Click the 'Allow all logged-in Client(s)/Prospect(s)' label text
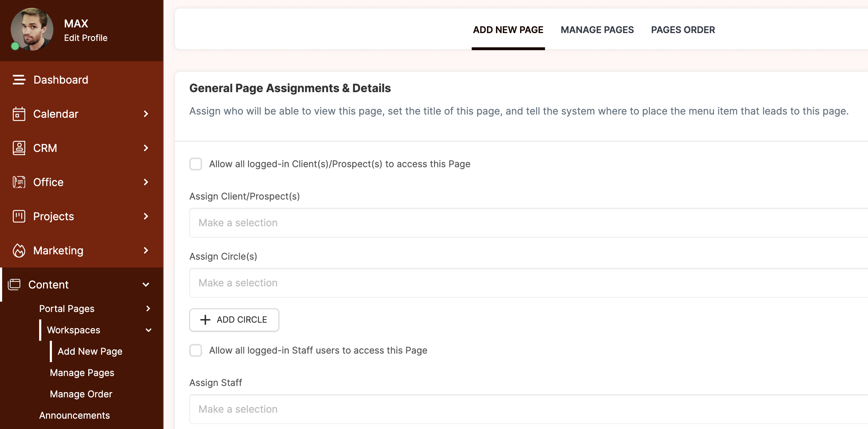868x429 pixels. pyautogui.click(x=340, y=164)
